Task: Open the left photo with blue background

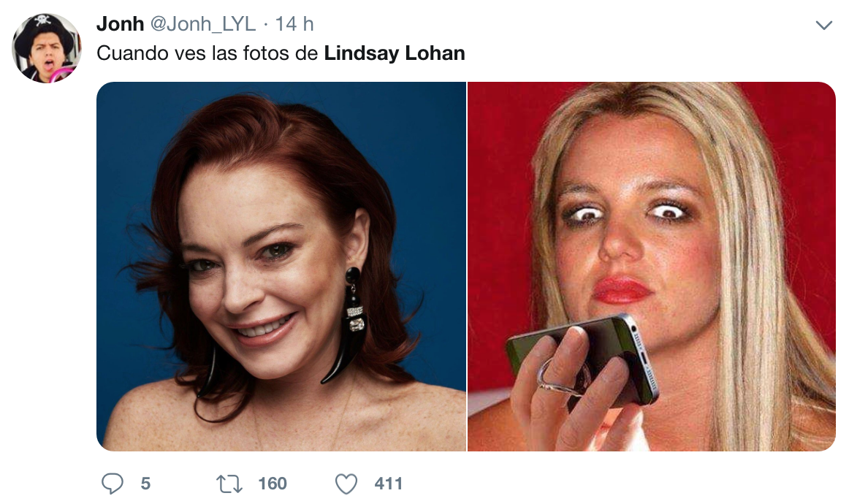Action: pyautogui.click(x=281, y=266)
